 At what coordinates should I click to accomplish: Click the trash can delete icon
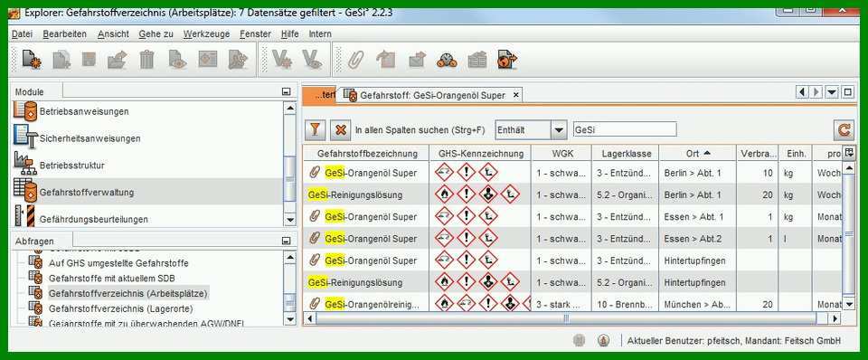tap(146, 59)
